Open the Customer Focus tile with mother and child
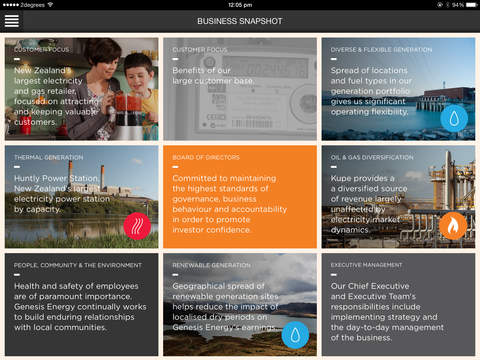The height and width of the screenshot is (360, 480). (82, 89)
